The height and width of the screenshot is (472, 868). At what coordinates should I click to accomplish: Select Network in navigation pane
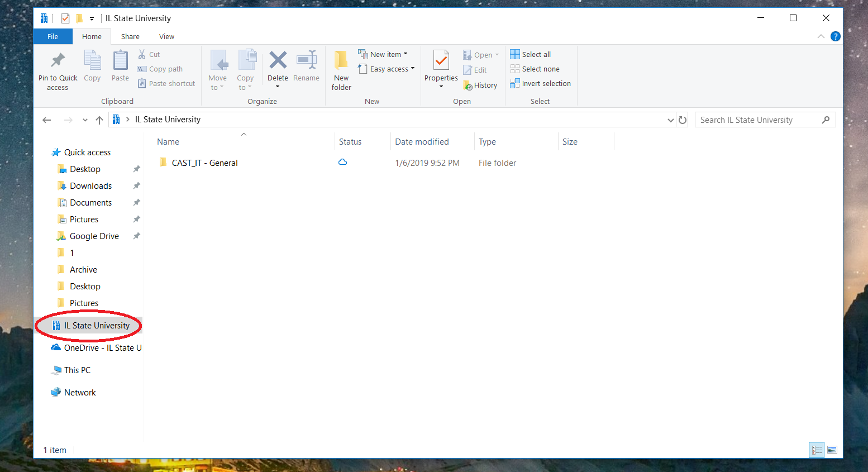pyautogui.click(x=80, y=392)
